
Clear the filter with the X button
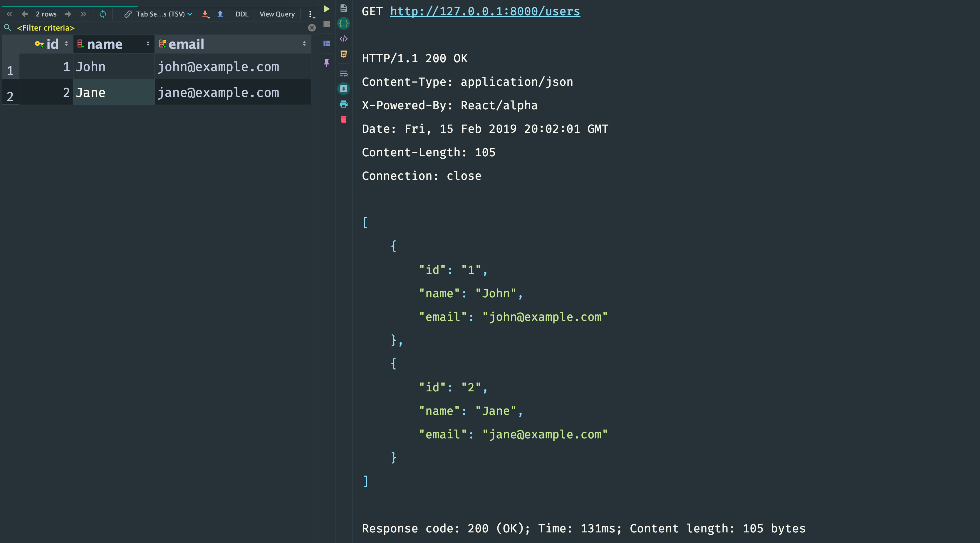(x=312, y=27)
